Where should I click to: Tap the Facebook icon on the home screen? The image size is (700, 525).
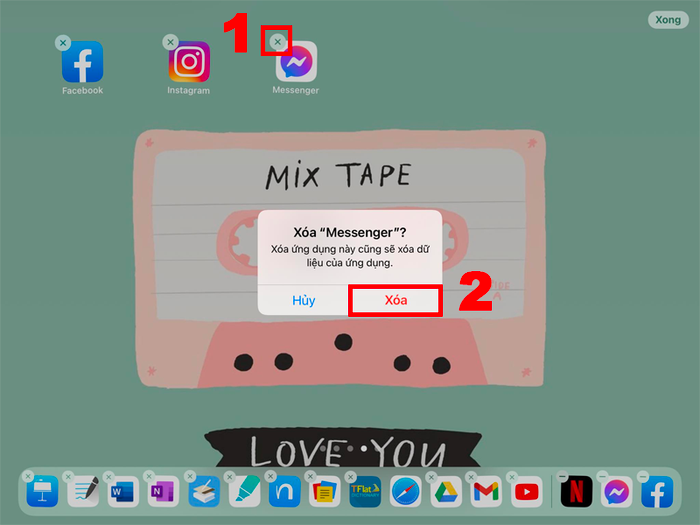(82, 62)
